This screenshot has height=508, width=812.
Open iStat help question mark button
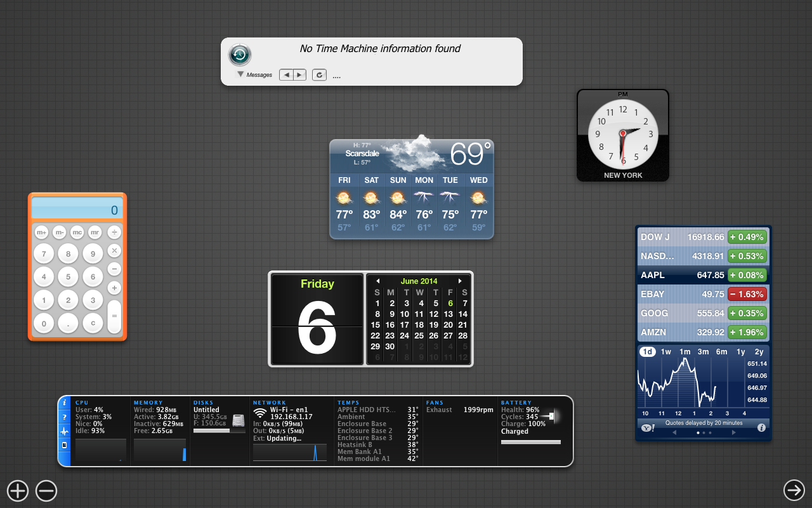point(64,417)
